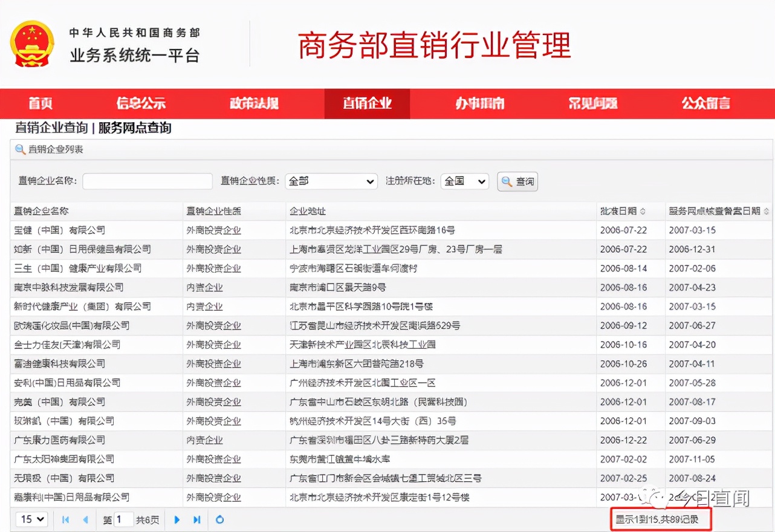Open the 政策法规 menu item
The image size is (775, 532).
click(254, 103)
